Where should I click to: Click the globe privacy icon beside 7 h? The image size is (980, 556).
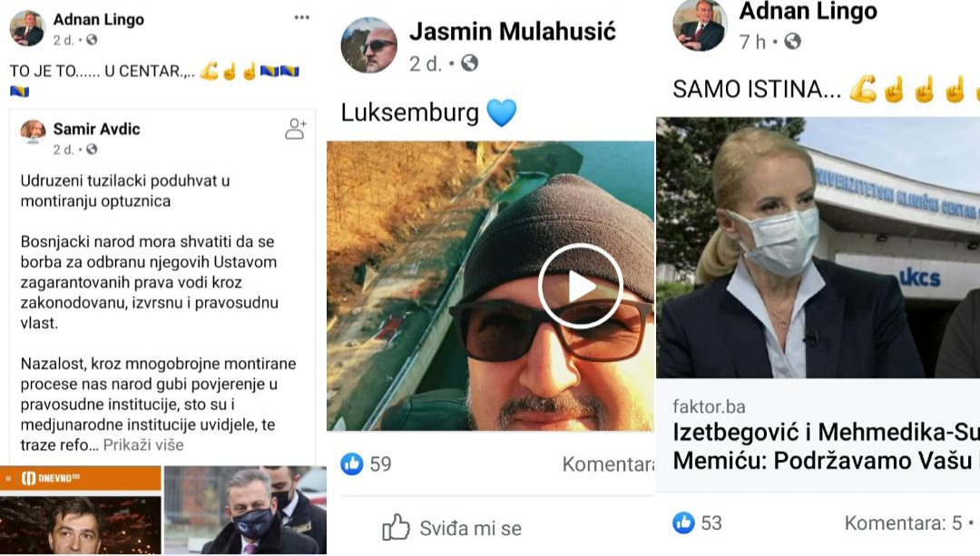[792, 42]
